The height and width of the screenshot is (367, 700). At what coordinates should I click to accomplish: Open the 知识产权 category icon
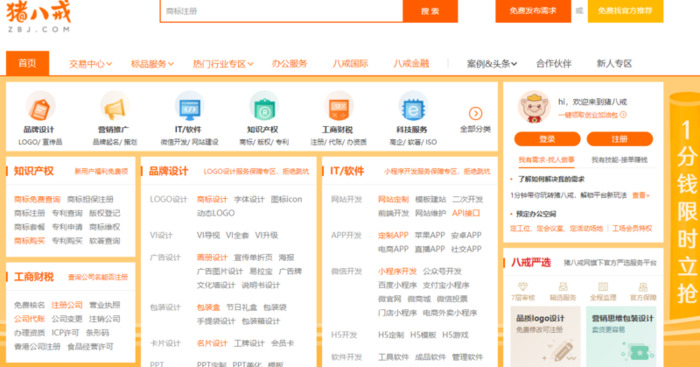coord(263,107)
